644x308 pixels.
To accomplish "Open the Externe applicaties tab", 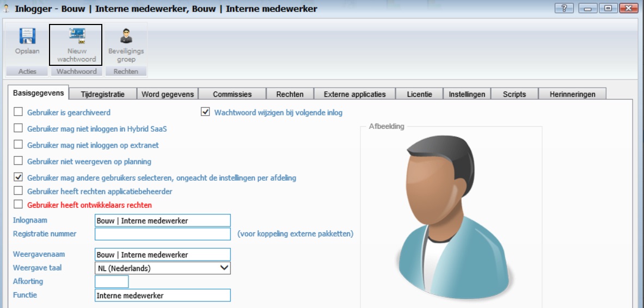I will [354, 94].
